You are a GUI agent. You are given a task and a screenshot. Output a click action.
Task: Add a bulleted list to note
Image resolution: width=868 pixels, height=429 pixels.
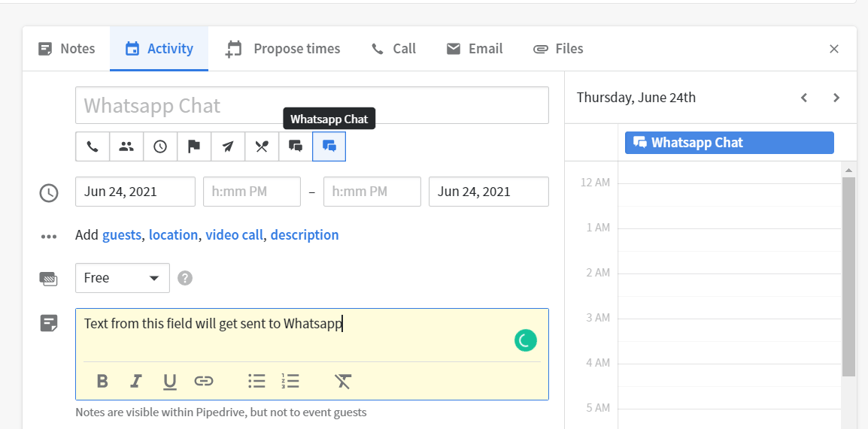(256, 381)
